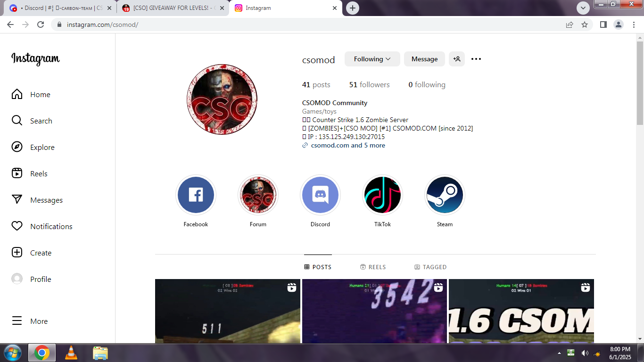The image size is (644, 362).
Task: Open profile options three-dot menu
Action: [x=476, y=59]
